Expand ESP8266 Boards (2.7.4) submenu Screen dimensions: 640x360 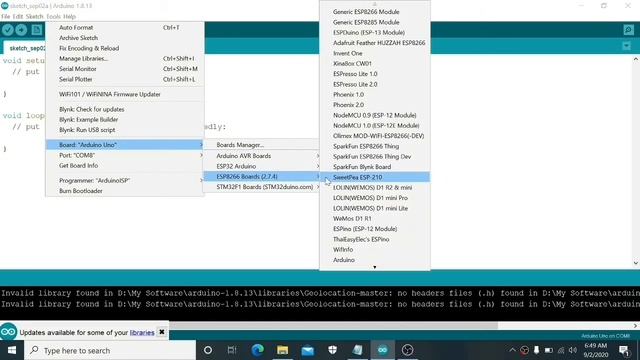coord(261,177)
